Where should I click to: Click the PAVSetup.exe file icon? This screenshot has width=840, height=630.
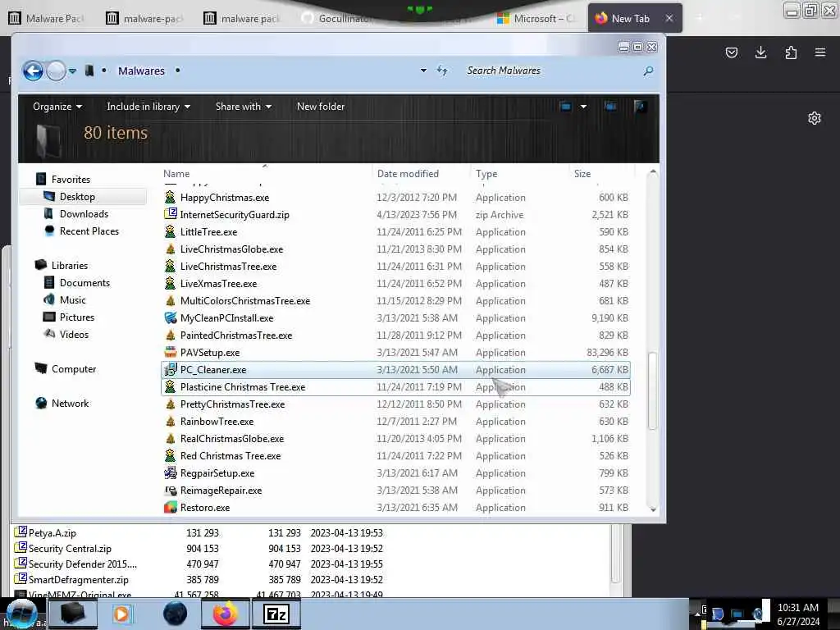[171, 353]
